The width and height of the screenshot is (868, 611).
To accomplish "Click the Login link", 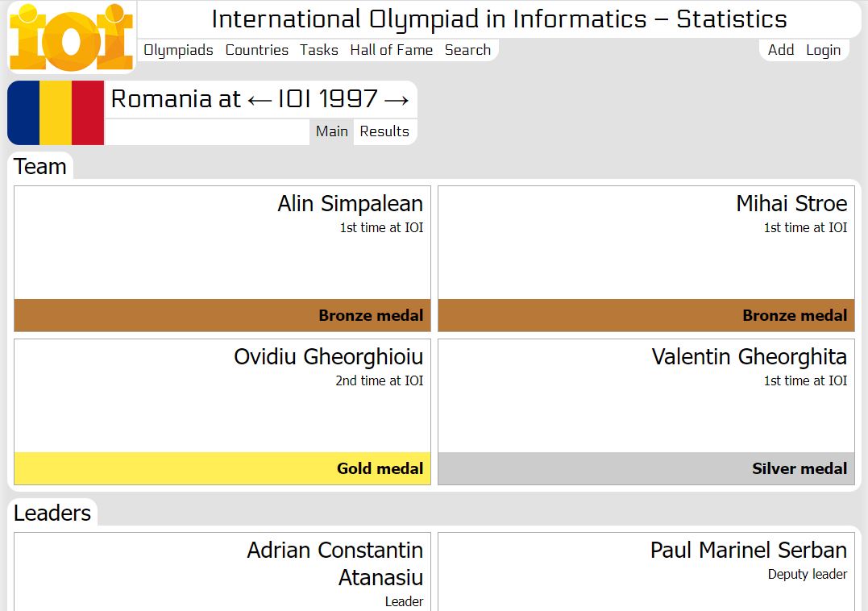I will 823,50.
